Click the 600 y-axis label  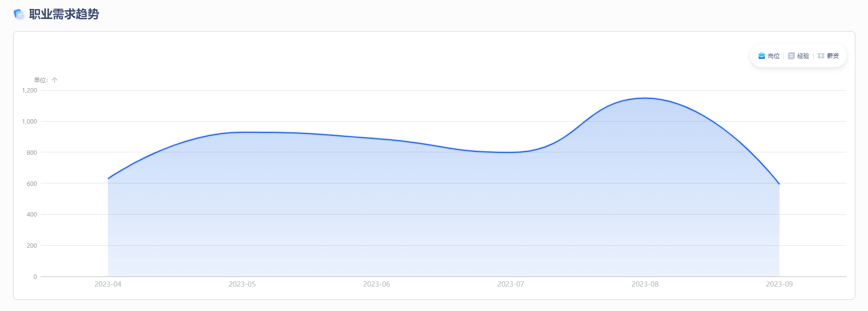click(32, 184)
